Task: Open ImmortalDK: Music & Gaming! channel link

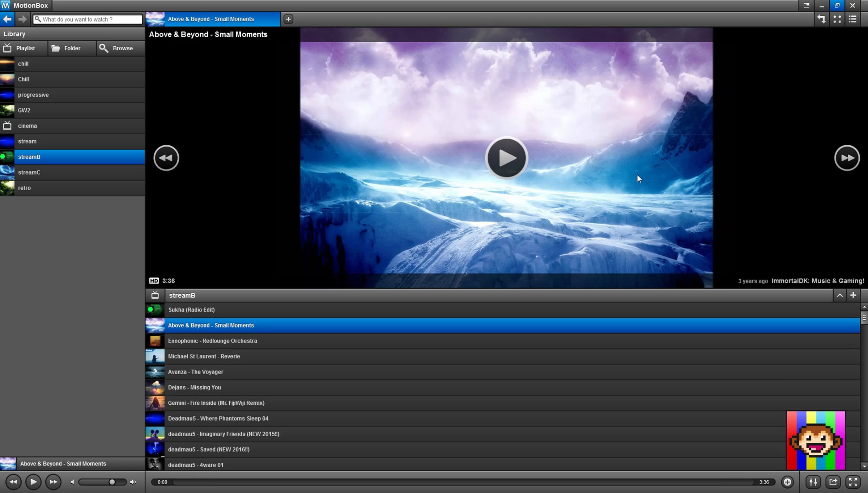Action: click(x=818, y=281)
